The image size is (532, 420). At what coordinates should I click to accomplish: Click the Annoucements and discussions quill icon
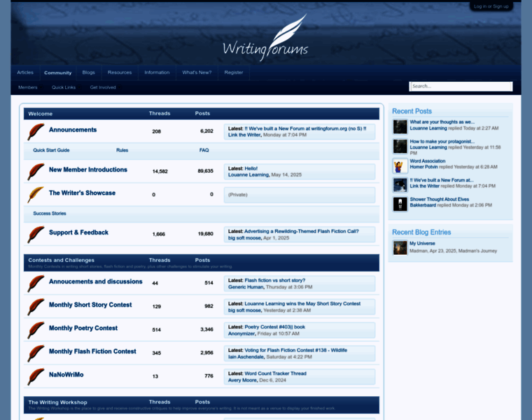pyautogui.click(x=36, y=283)
